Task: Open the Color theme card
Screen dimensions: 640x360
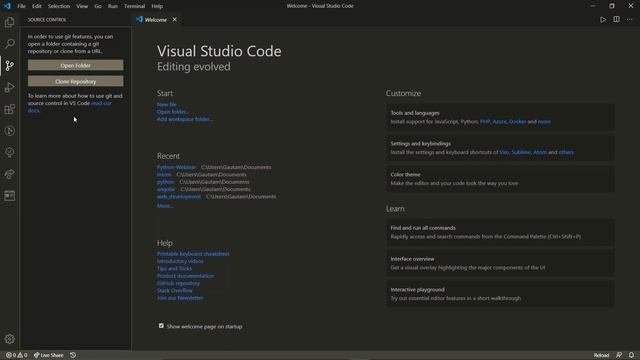Action: [500, 179]
